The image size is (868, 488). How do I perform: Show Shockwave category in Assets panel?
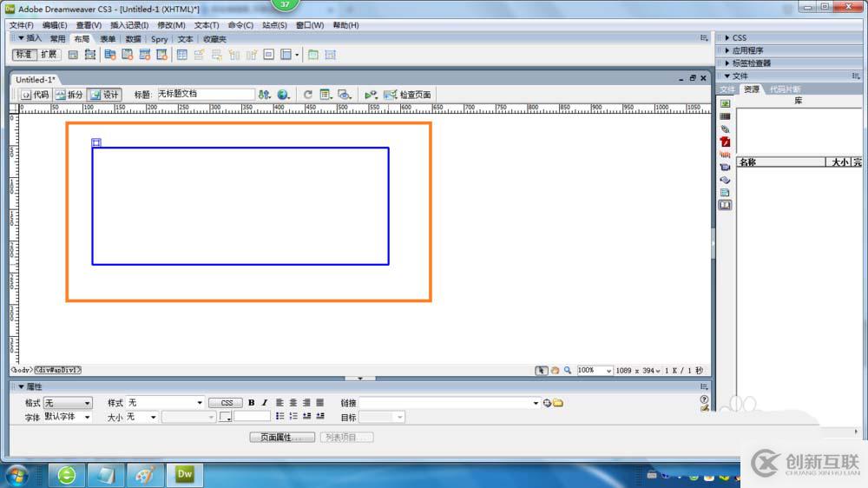click(725, 155)
